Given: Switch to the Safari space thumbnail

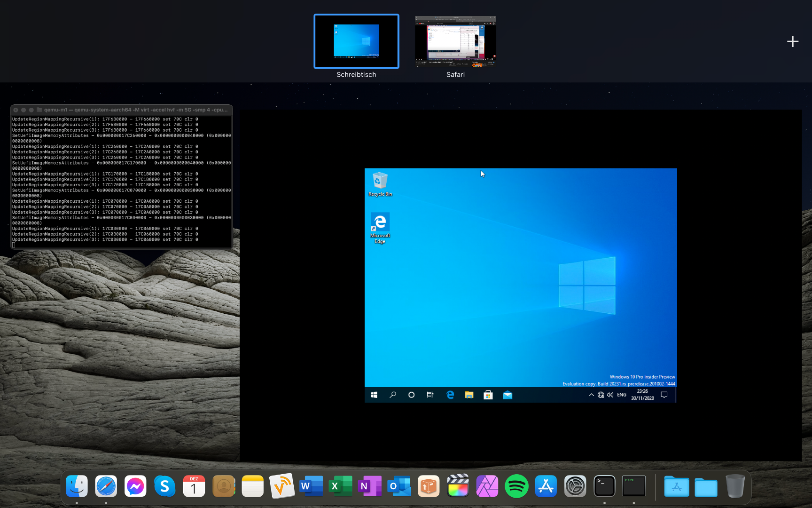Looking at the screenshot, I should (455, 41).
